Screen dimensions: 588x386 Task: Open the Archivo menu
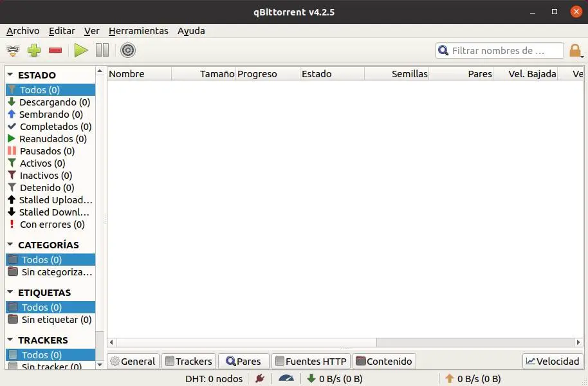click(x=23, y=31)
